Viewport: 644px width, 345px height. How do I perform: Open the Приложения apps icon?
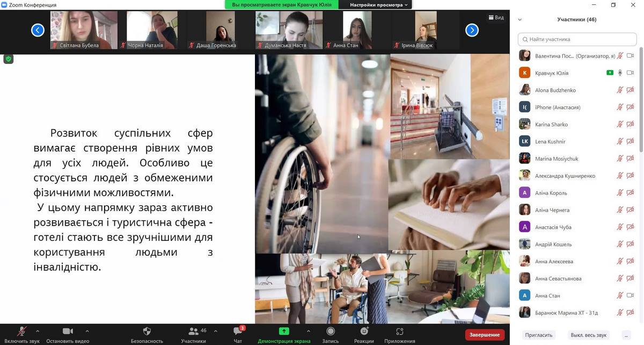[399, 331]
